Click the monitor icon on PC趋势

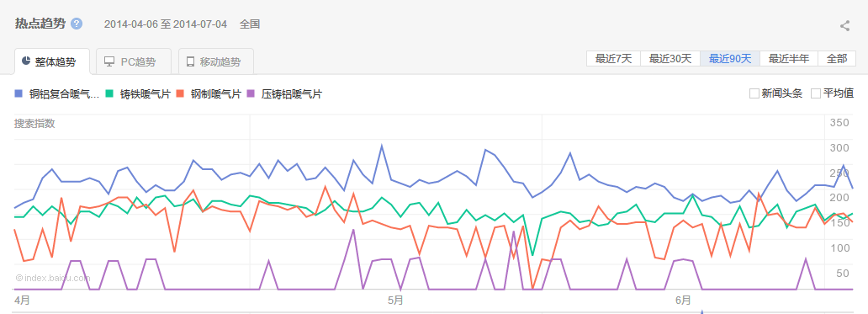[x=109, y=61]
